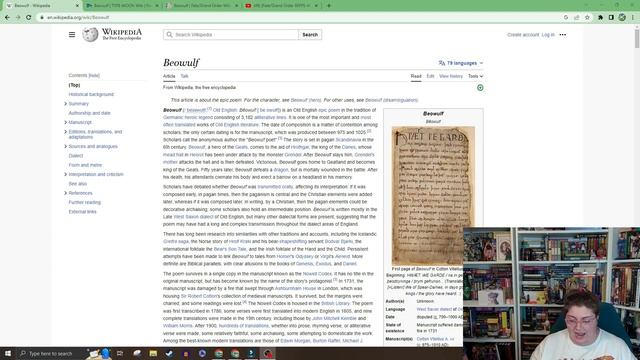The width and height of the screenshot is (640, 360).
Task: Click the share page icon in address bar
Action: point(576,18)
